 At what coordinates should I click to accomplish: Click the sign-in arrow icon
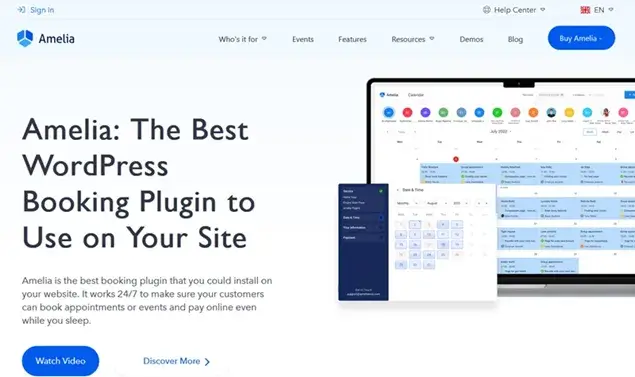click(x=21, y=10)
